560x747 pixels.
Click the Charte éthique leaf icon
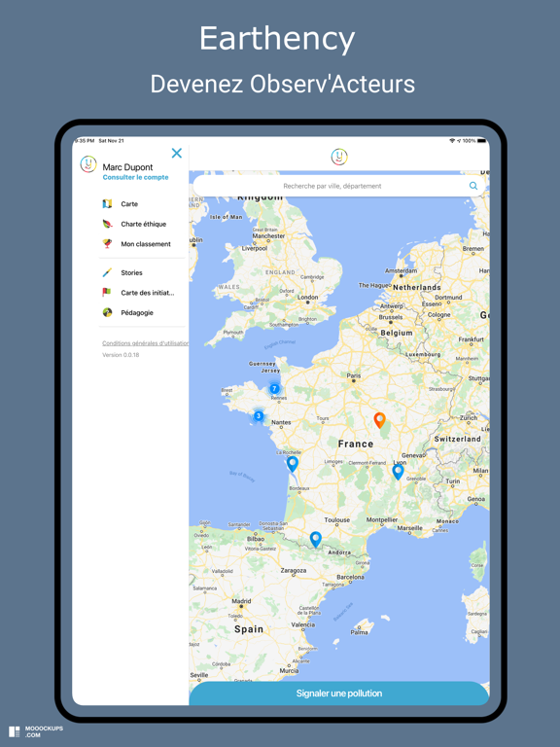(x=107, y=224)
